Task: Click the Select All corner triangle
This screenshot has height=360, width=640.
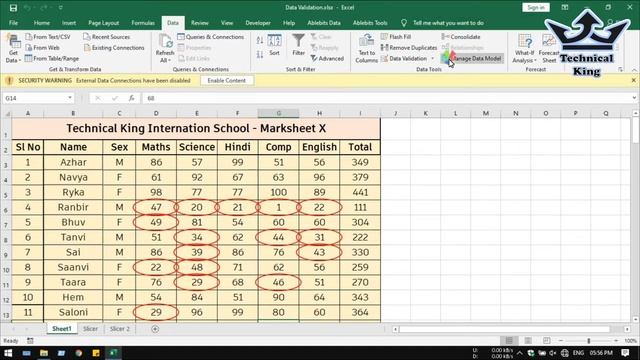Action: coord(7,113)
